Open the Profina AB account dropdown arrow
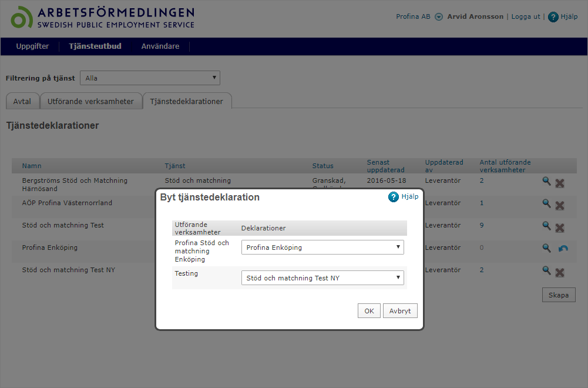The width and height of the screenshot is (588, 388). (x=439, y=17)
